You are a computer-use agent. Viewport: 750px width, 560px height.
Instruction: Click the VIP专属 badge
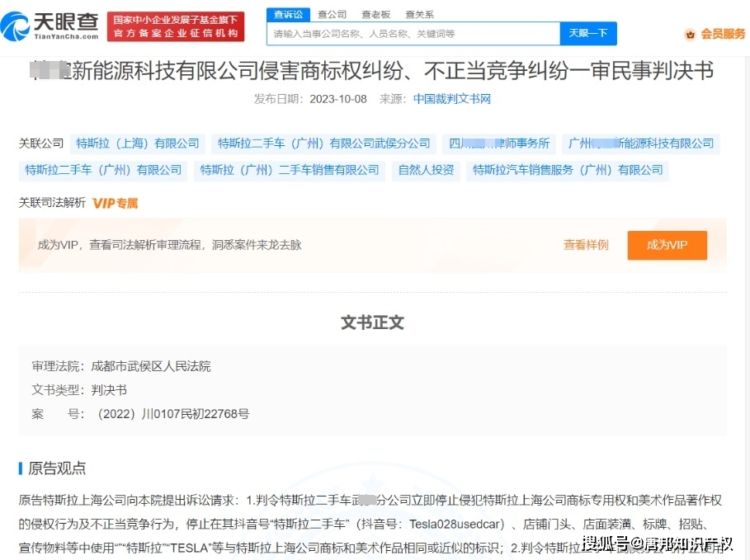(115, 203)
